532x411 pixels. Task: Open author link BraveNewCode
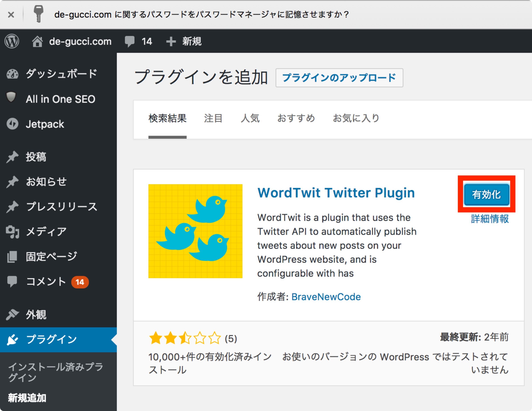(326, 297)
